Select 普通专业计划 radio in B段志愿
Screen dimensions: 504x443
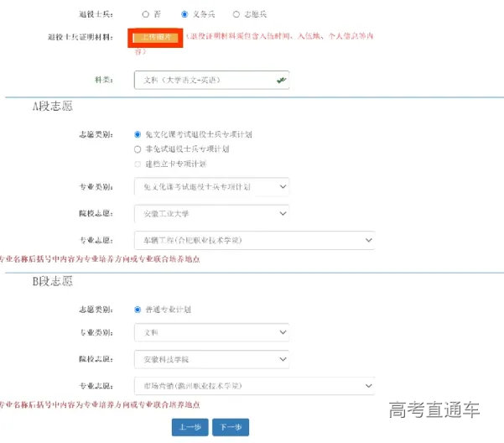click(138, 310)
